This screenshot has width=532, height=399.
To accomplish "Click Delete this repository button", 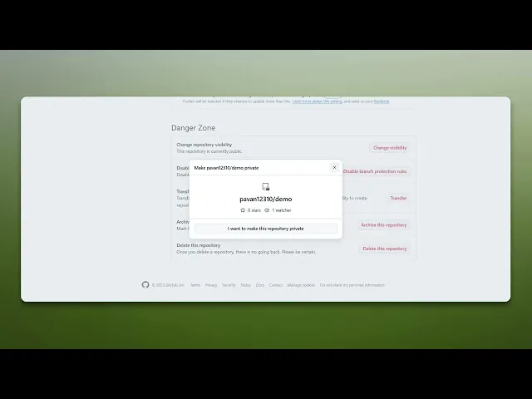I will click(x=384, y=249).
